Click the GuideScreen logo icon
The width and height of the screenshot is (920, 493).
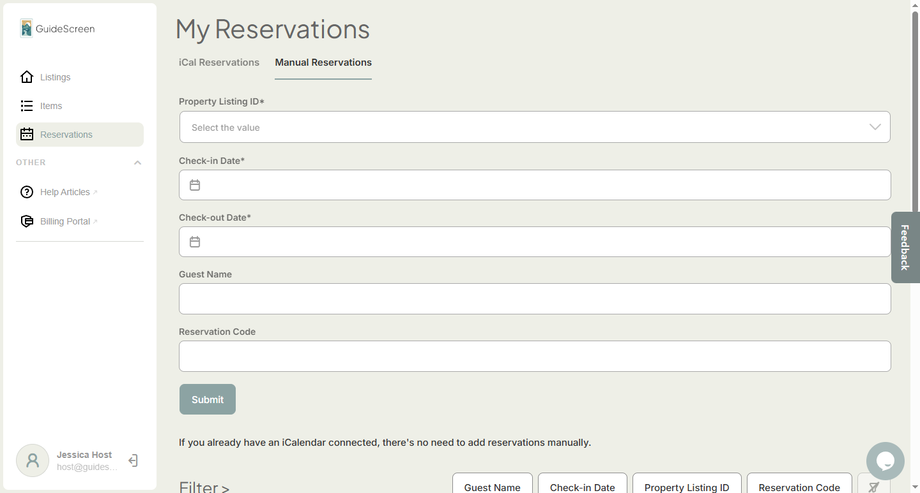(x=26, y=28)
